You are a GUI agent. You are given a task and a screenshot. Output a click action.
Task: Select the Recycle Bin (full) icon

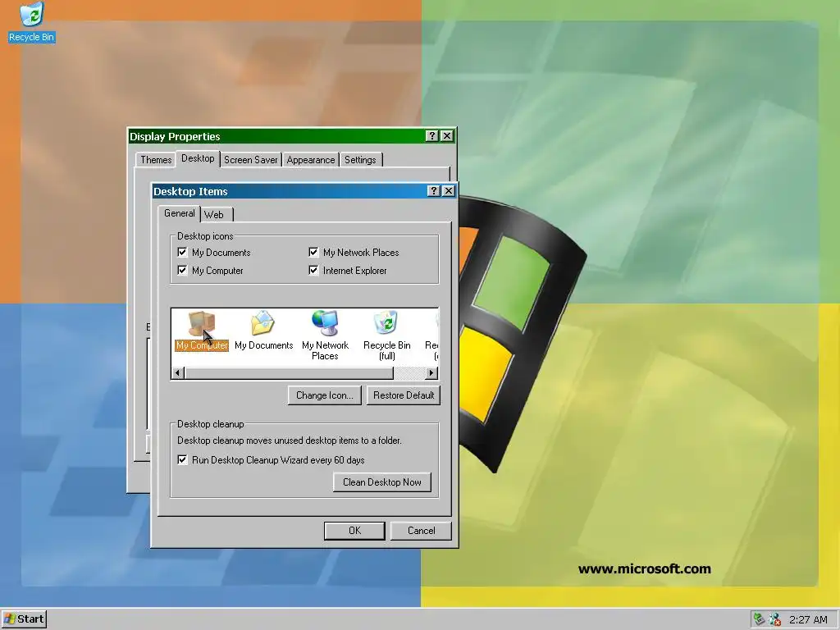coord(387,336)
